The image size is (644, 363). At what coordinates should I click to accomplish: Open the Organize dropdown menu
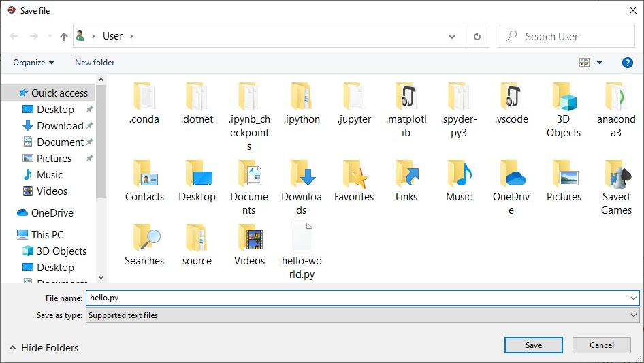[33, 63]
